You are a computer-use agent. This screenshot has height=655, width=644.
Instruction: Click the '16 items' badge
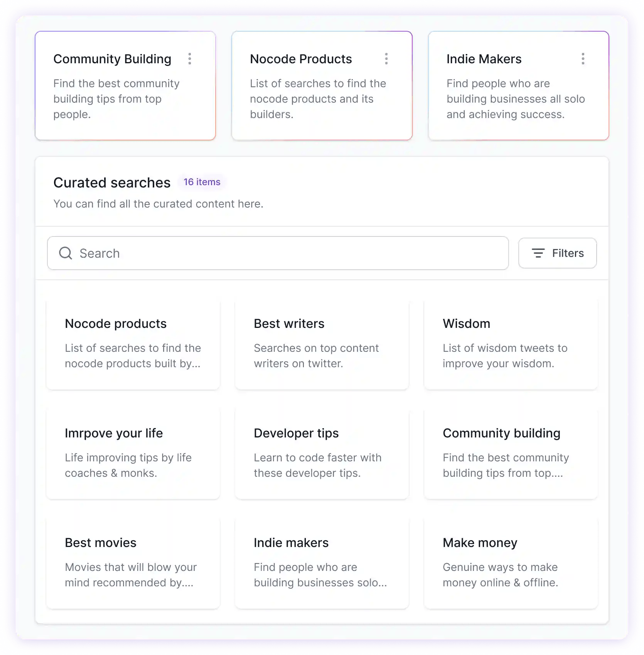point(202,182)
